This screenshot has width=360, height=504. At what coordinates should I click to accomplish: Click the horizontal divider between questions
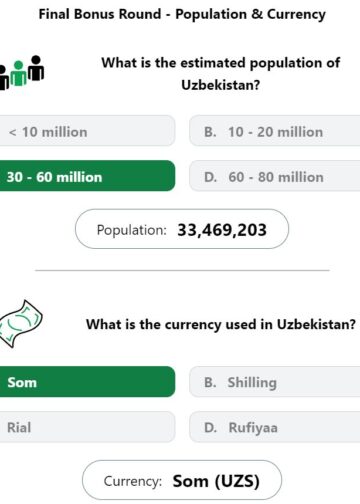182,270
